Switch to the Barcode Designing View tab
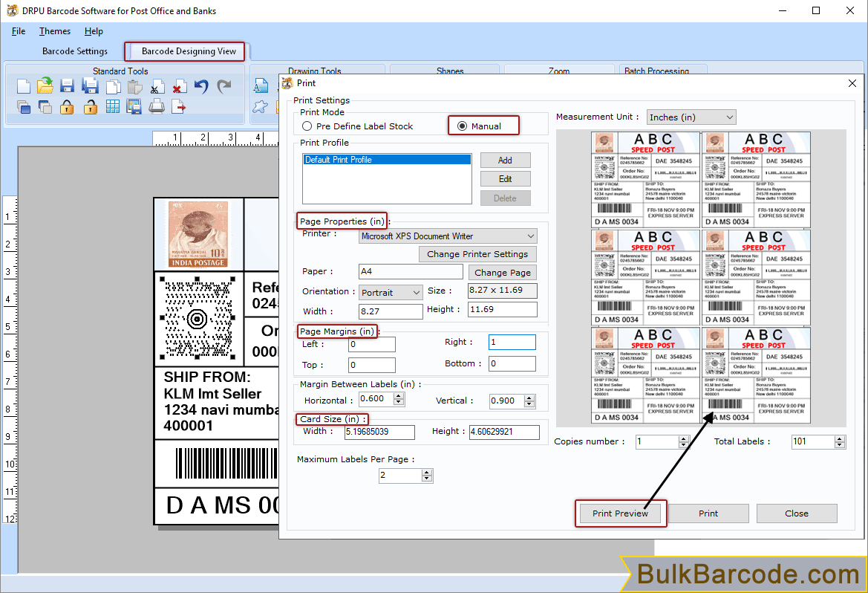 [189, 51]
